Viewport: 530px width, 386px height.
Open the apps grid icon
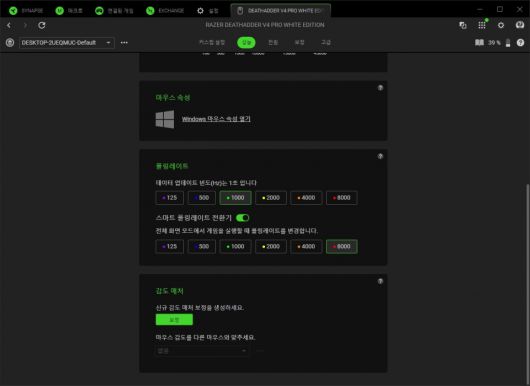[x=482, y=25]
